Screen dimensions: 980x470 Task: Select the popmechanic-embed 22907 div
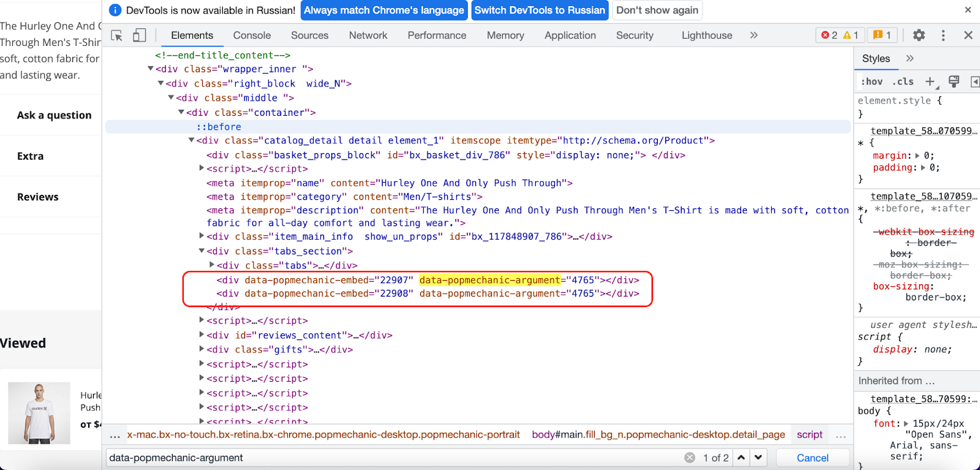(428, 280)
